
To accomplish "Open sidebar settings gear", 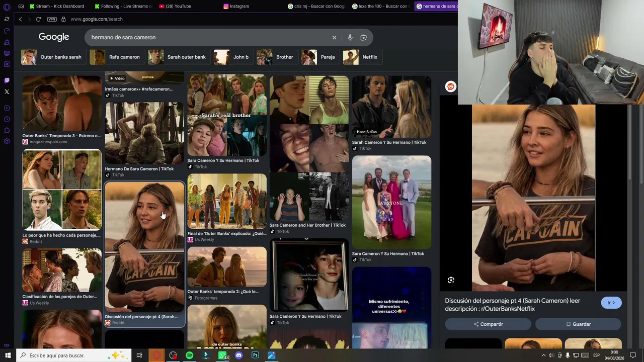I will click(7, 141).
